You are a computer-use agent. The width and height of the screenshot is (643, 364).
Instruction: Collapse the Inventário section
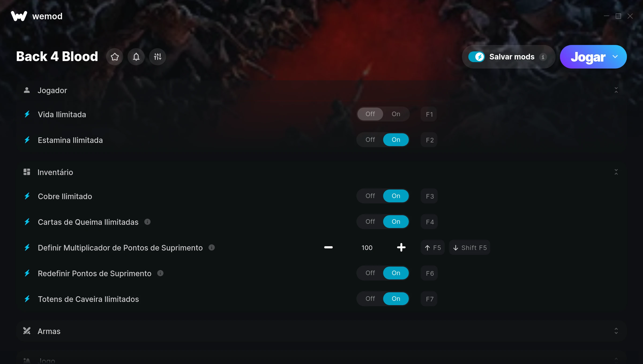(616, 172)
